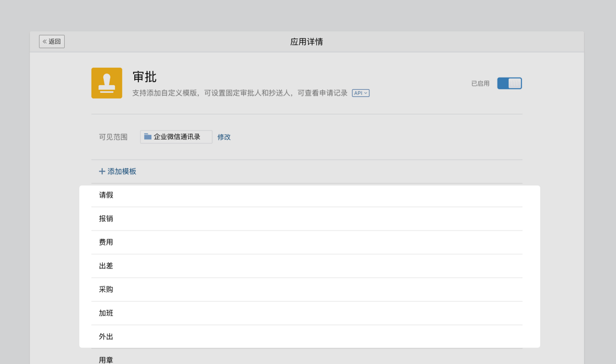Click the yellow 审批 stamp app icon
Viewport: 616px width, 364px height.
tap(107, 83)
